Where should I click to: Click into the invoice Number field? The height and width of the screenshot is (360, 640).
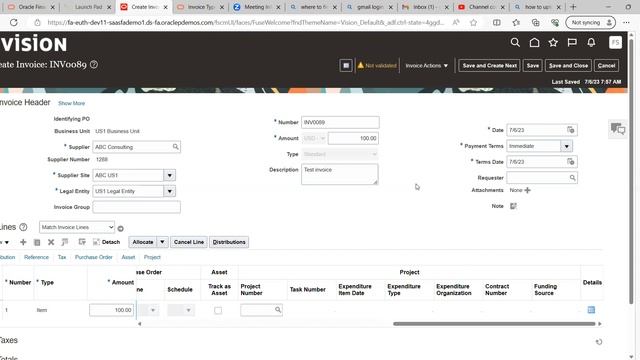pos(340,122)
